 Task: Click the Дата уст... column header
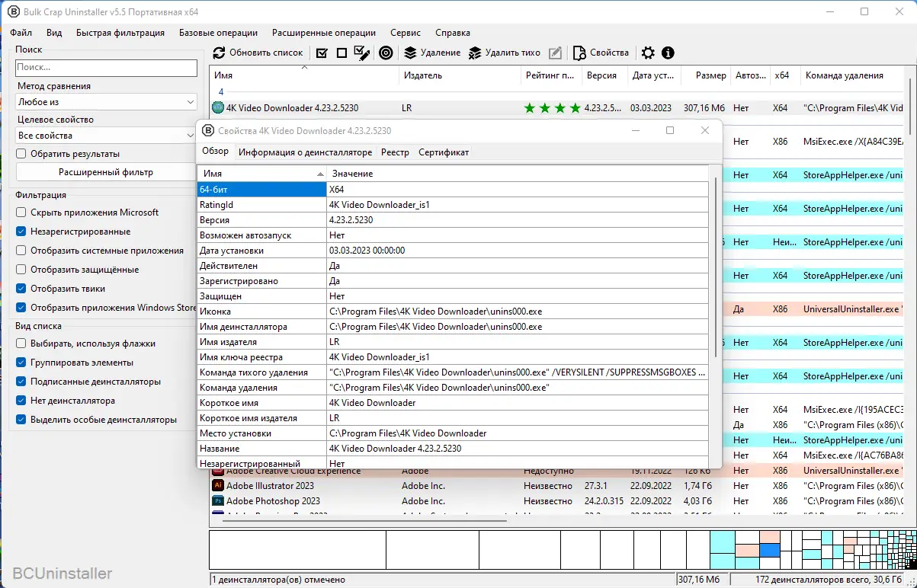[x=652, y=75]
